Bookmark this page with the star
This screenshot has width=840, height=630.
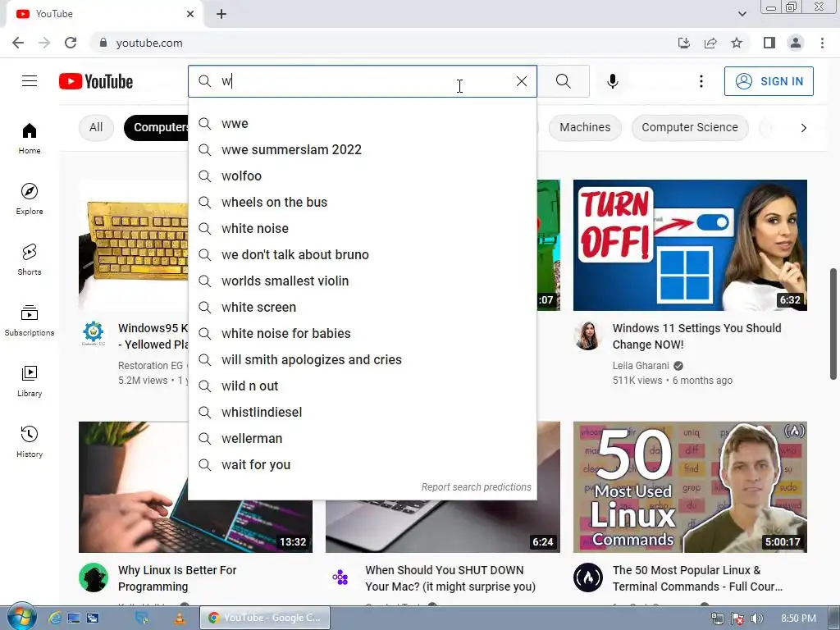[737, 43]
